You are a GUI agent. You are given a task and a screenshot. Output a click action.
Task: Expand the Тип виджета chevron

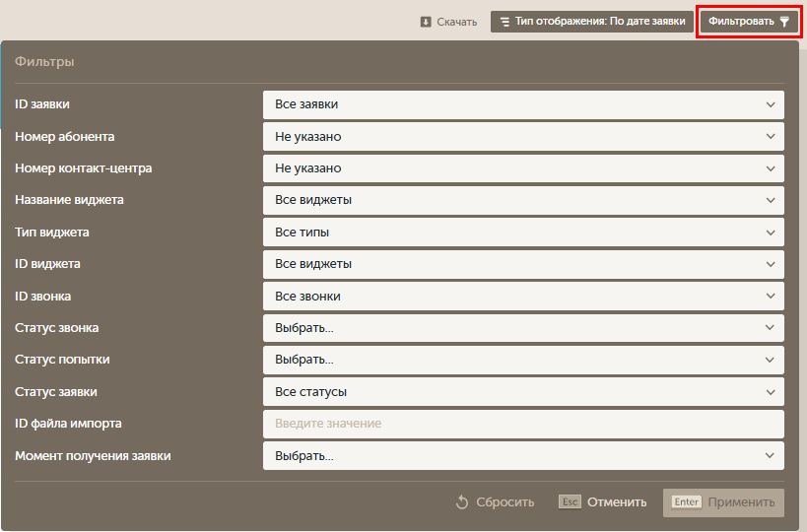pos(771,233)
